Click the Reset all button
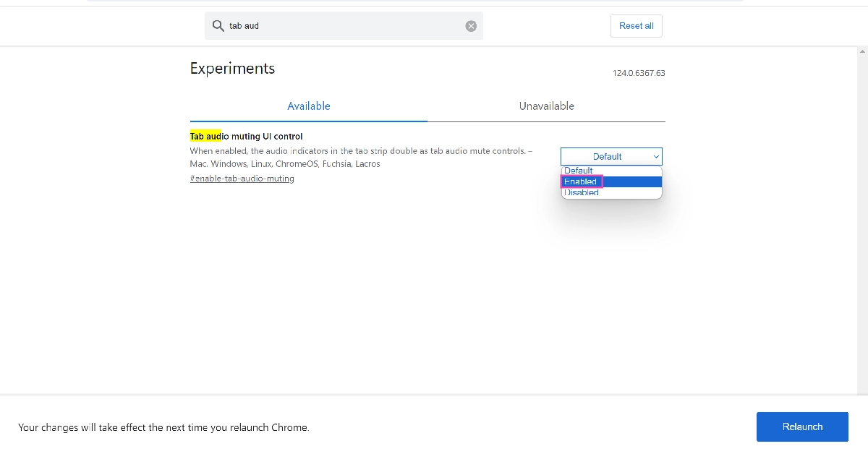Viewport: 868px width, 454px height. [636, 25]
